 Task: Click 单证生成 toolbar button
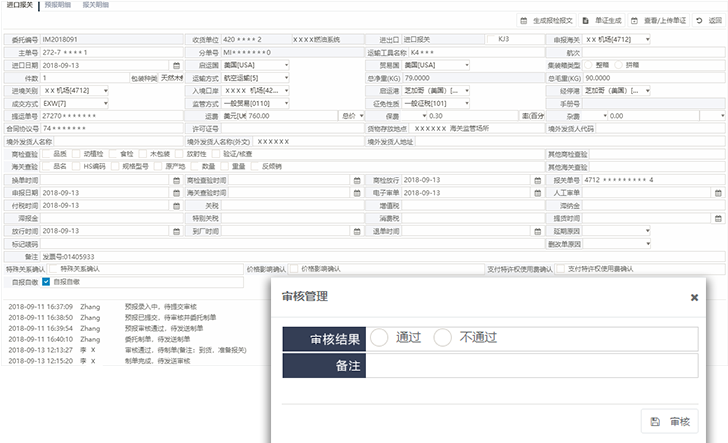pos(602,20)
